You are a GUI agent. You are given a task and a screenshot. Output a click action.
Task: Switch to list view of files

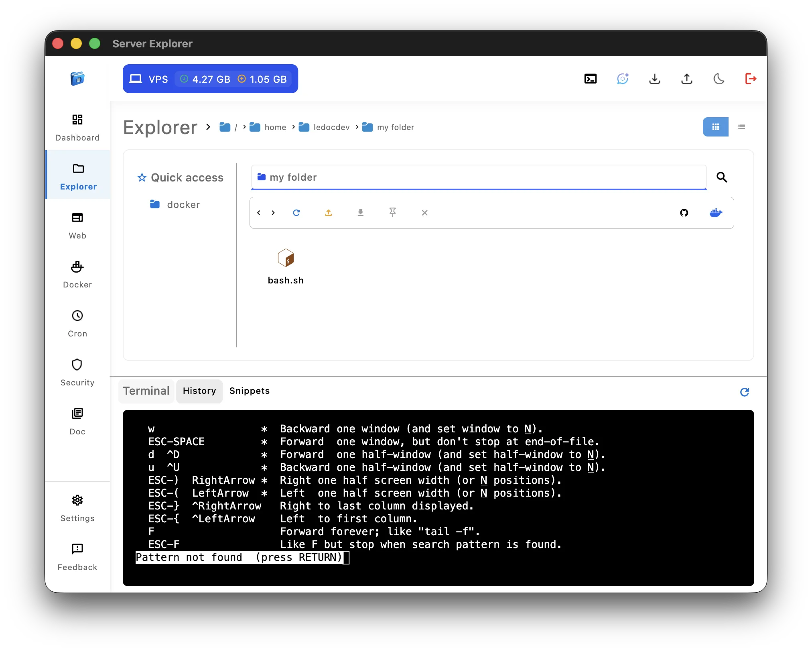741,127
